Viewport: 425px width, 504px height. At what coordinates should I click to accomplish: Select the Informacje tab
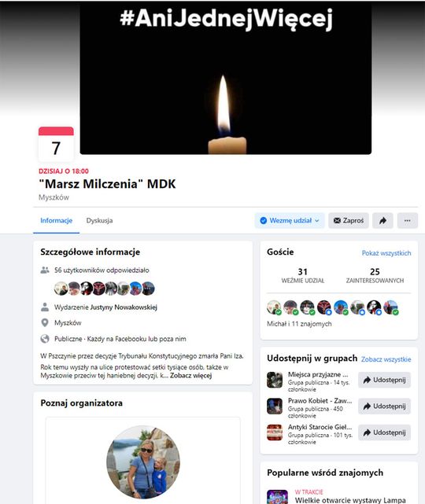(x=57, y=220)
